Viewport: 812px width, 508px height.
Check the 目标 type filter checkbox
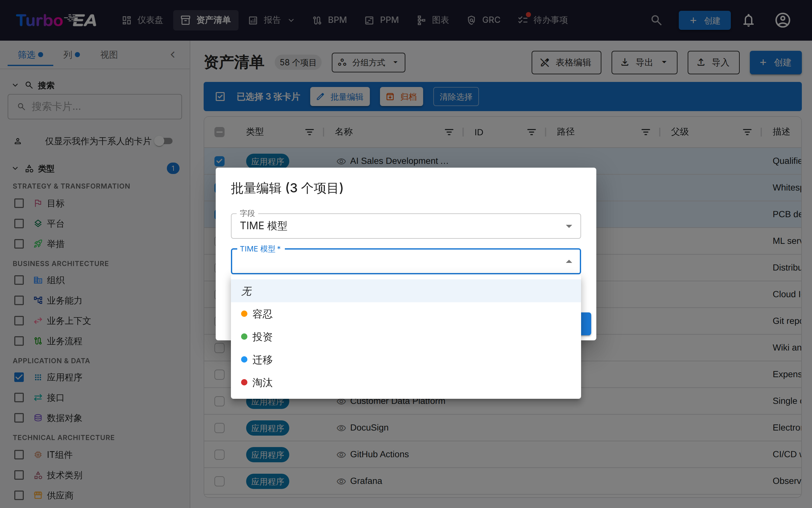coord(19,203)
